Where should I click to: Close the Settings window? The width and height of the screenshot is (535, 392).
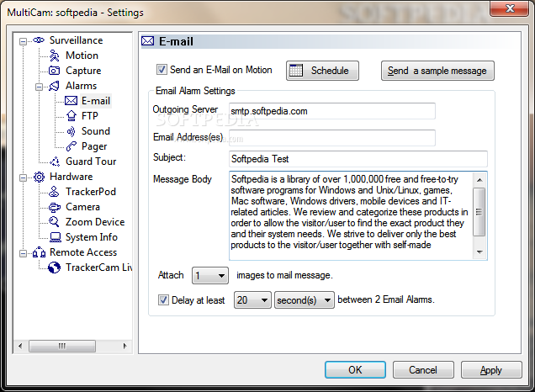[x=510, y=8]
